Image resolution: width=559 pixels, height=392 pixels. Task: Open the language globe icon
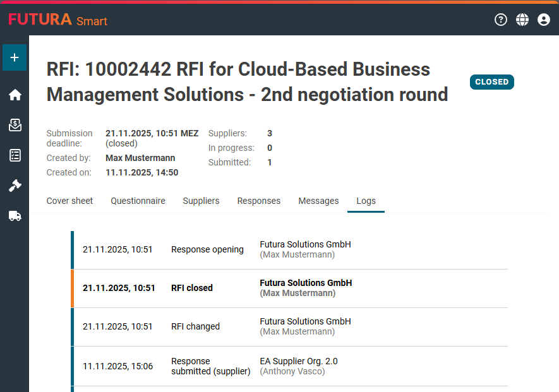pyautogui.click(x=522, y=20)
